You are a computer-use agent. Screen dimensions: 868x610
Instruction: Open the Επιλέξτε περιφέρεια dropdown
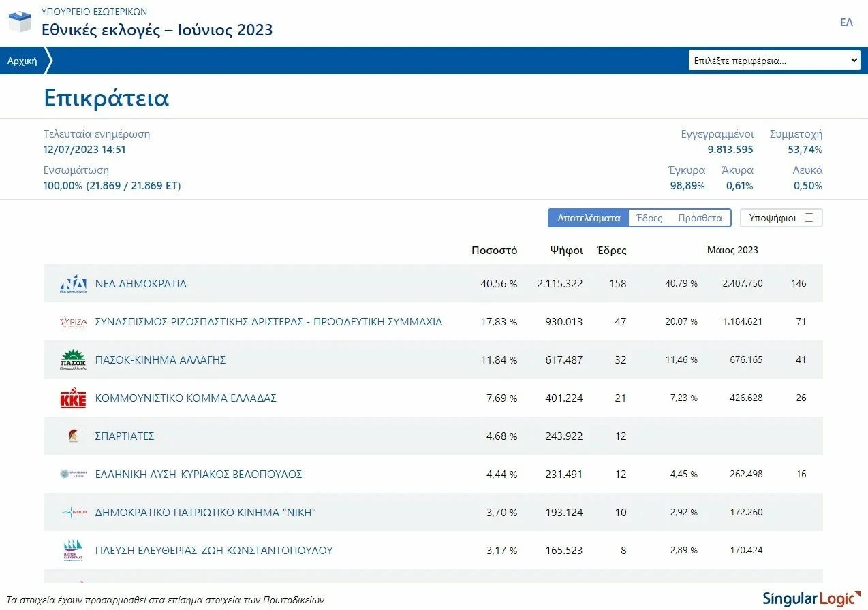775,61
